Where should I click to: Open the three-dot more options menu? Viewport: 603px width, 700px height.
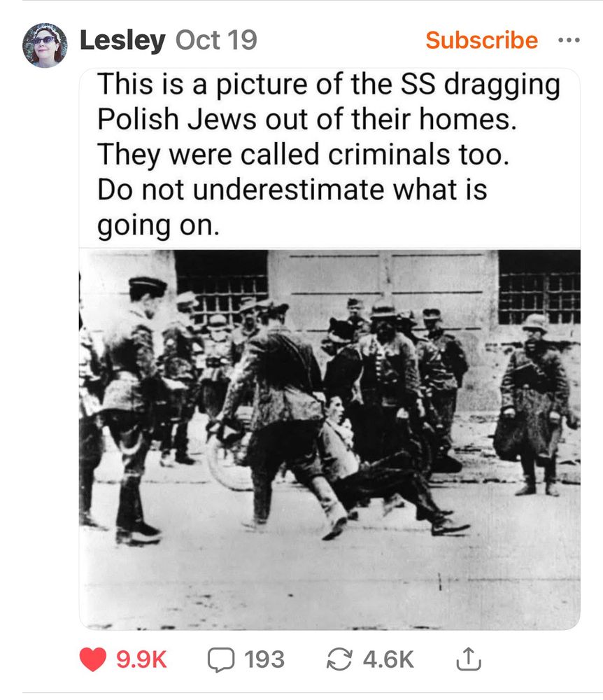click(569, 40)
